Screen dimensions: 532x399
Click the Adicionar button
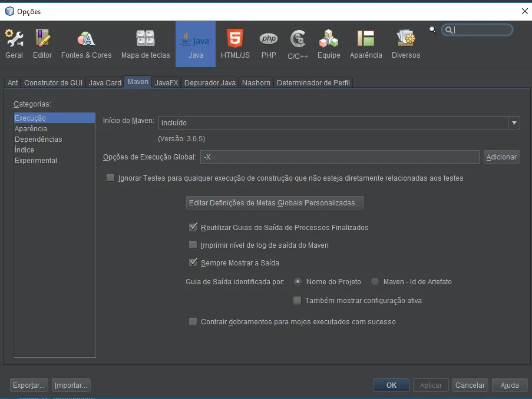[501, 157]
